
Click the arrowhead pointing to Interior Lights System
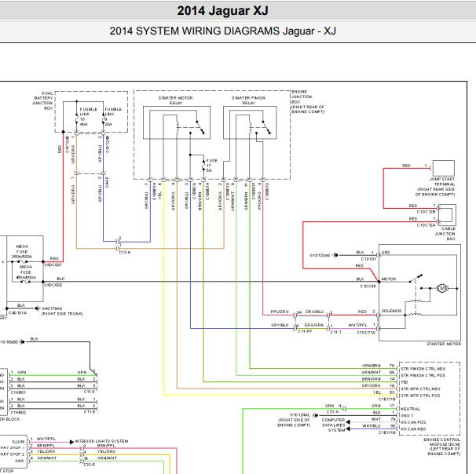coord(71,442)
